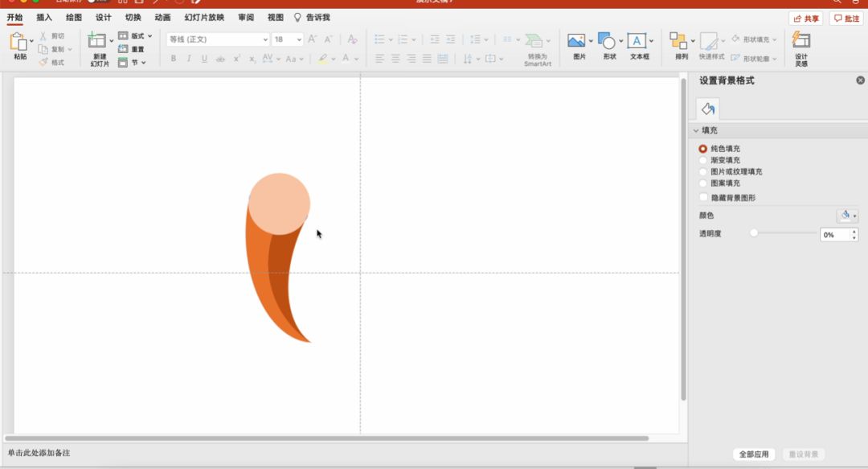Open Design Ideas (设计灵感)
This screenshot has width=868, height=469.
click(801, 47)
